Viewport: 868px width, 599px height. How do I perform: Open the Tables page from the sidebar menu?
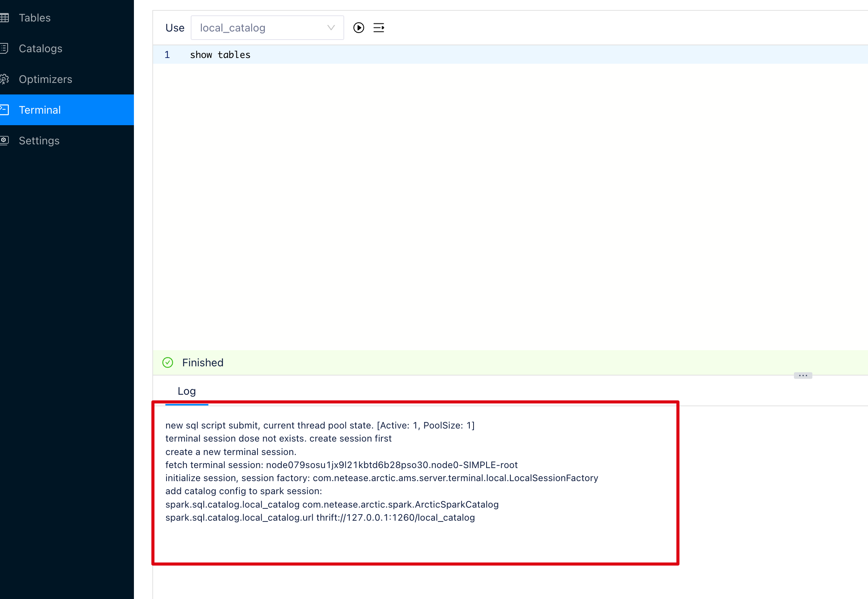click(35, 17)
